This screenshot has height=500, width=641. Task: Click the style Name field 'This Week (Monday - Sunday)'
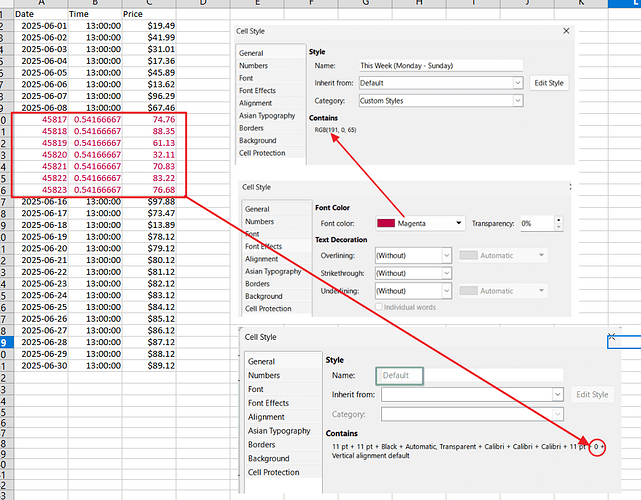pos(441,66)
